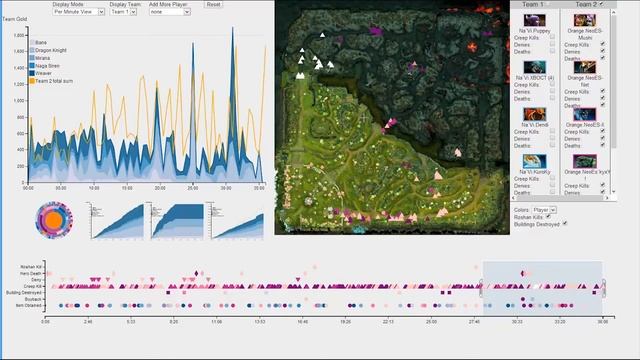Click the Roshan Kill row label
640x360 pixels.
click(31, 267)
